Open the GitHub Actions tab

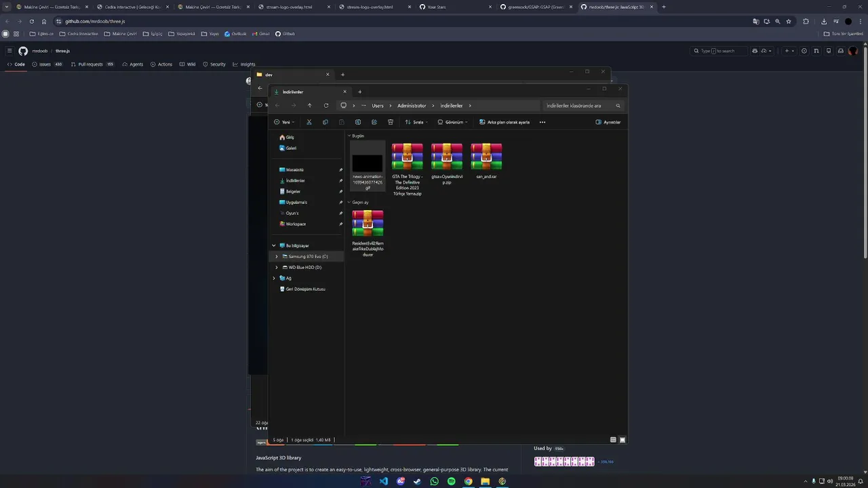tap(161, 64)
